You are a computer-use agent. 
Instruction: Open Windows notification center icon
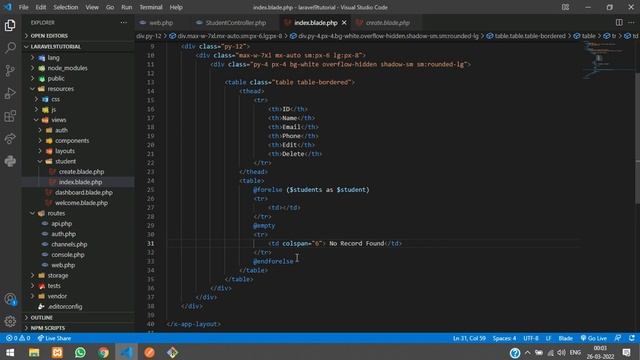tap(627, 353)
